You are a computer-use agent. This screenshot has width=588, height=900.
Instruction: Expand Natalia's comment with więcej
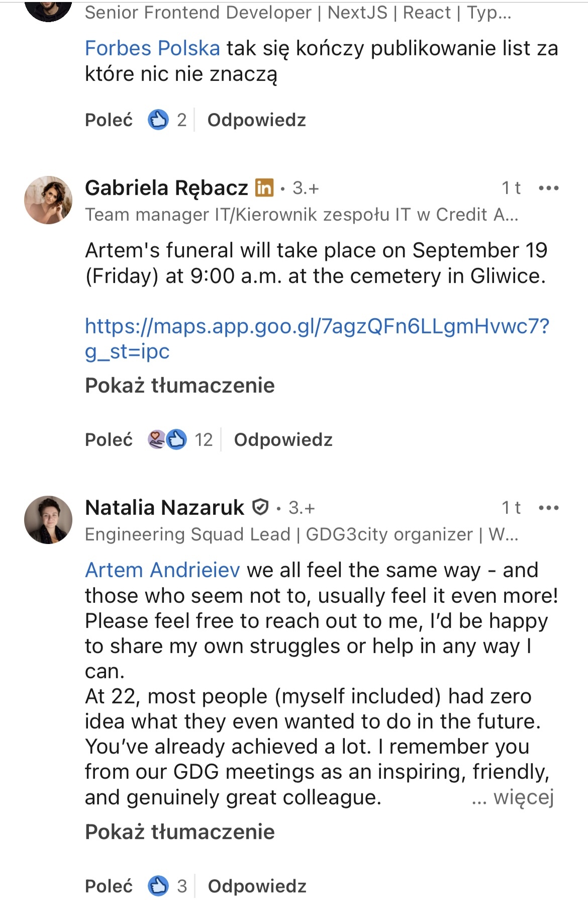click(523, 797)
